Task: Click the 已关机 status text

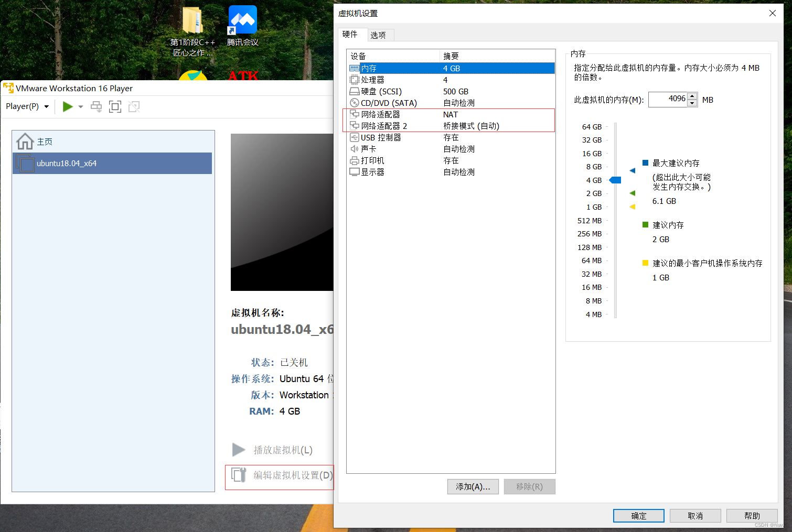Action: click(294, 362)
